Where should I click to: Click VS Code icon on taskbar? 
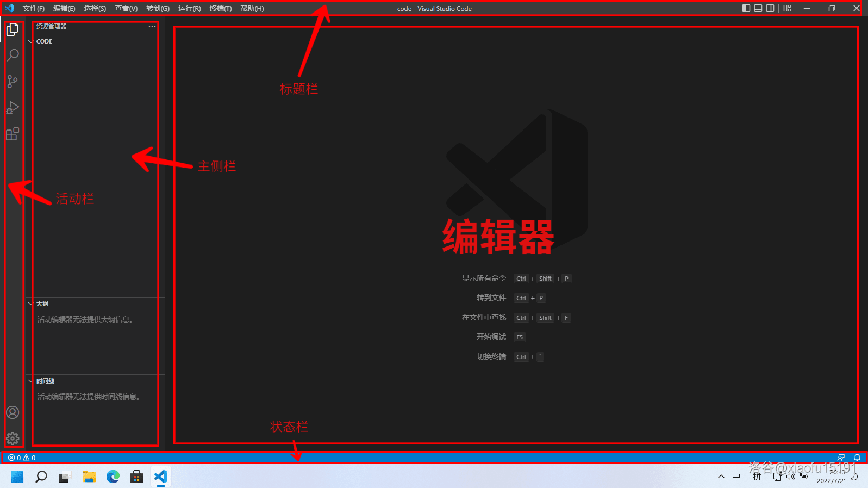point(161,477)
